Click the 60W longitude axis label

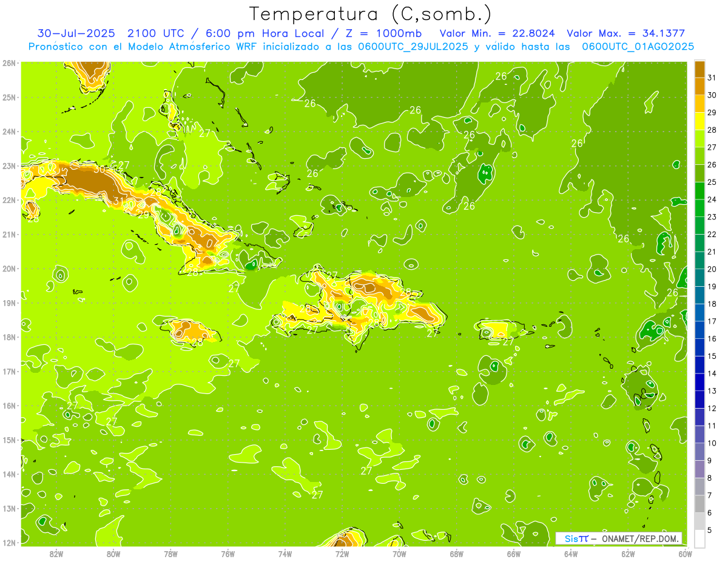coord(685,554)
